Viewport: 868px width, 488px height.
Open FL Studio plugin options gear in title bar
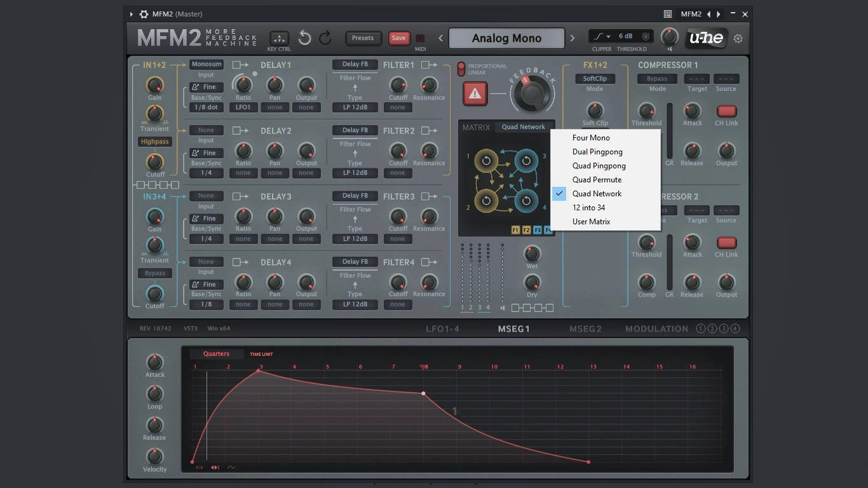(x=144, y=14)
